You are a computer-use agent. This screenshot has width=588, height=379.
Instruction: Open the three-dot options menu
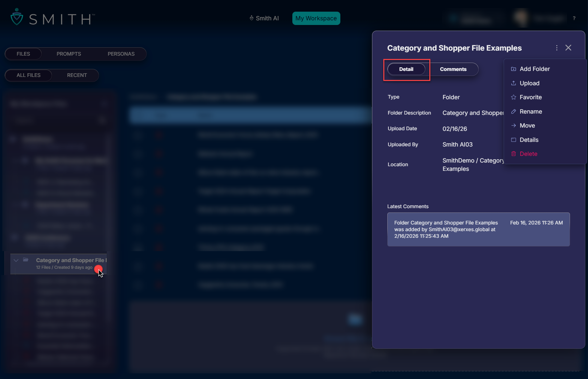(x=557, y=48)
